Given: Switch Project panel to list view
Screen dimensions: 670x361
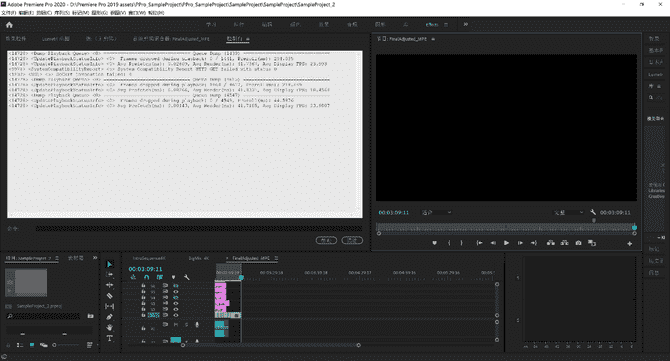Looking at the screenshot, I should point(20,345).
